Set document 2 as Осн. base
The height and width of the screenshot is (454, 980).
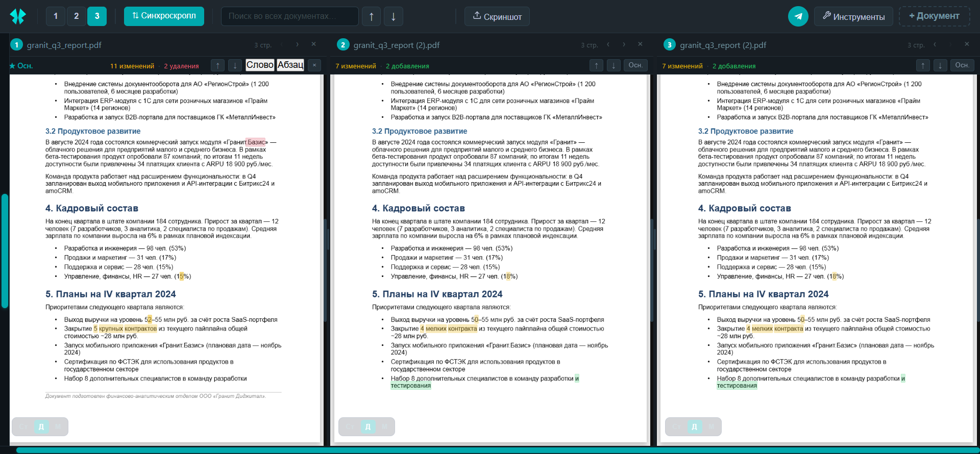tap(635, 65)
